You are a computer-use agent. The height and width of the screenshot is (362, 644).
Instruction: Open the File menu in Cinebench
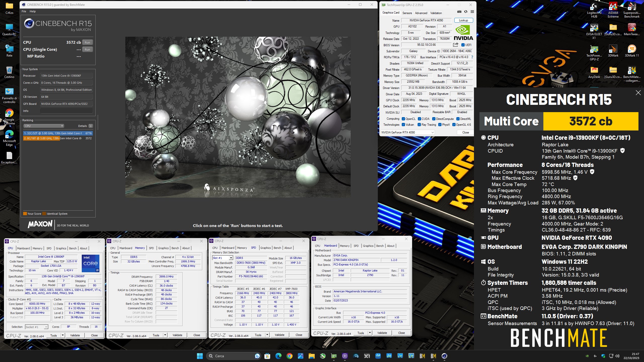pyautogui.click(x=24, y=11)
